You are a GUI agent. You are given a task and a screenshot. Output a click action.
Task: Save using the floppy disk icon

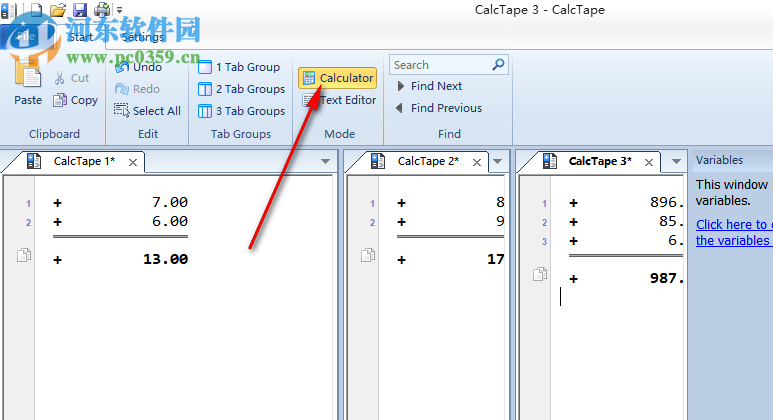[x=79, y=9]
